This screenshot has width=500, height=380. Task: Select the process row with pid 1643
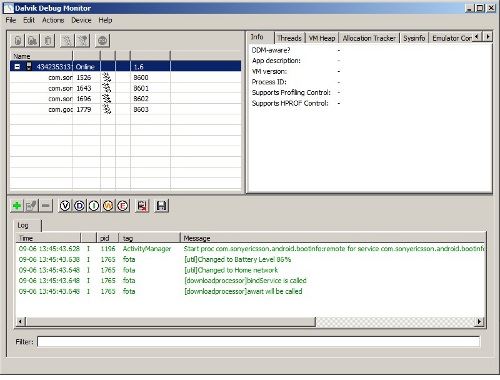126,88
